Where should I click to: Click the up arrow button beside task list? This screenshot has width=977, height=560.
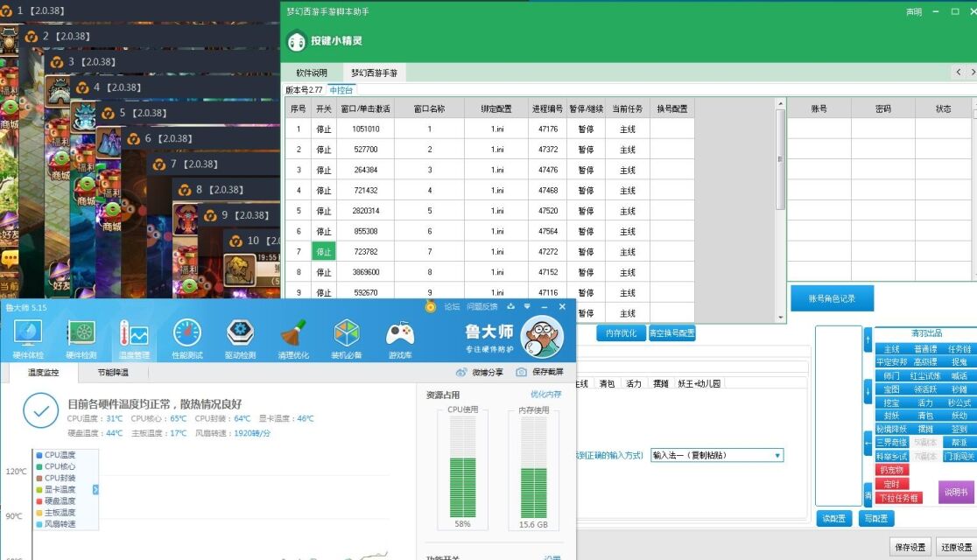[x=868, y=340]
